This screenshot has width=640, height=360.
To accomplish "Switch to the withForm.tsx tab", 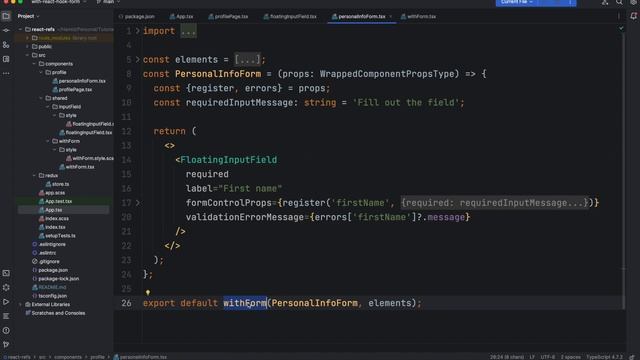I will click(x=418, y=17).
